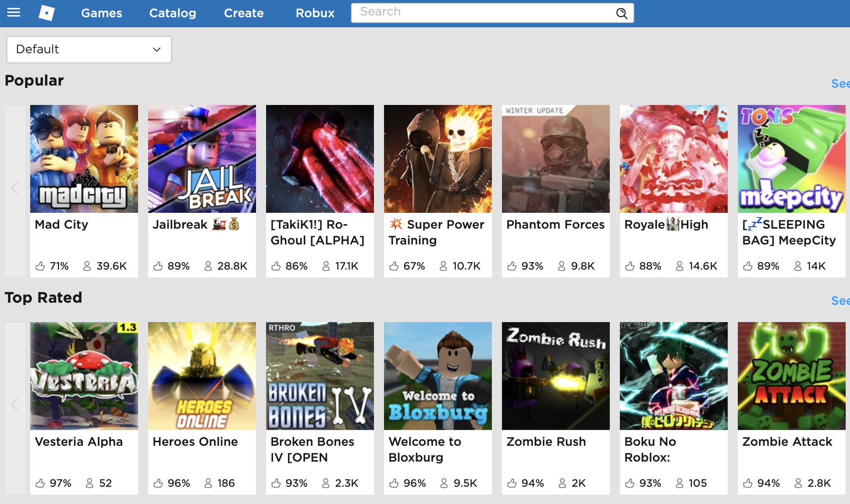Open the Mad City game thumbnail
Screen dimensions: 850x504
point(84,159)
